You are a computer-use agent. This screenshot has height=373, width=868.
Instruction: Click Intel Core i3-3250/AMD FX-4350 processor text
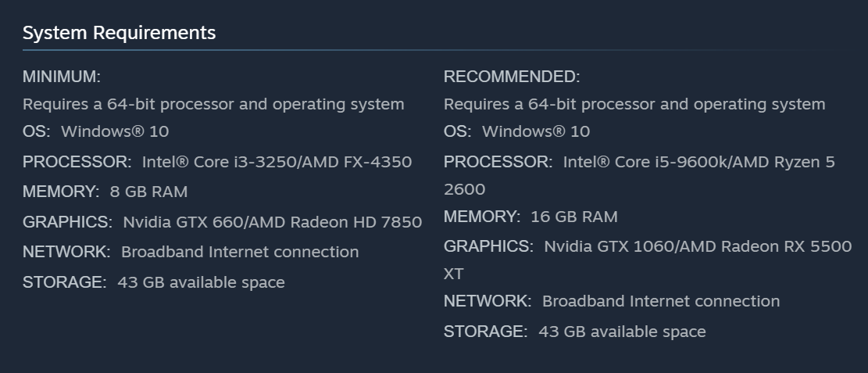(x=277, y=162)
